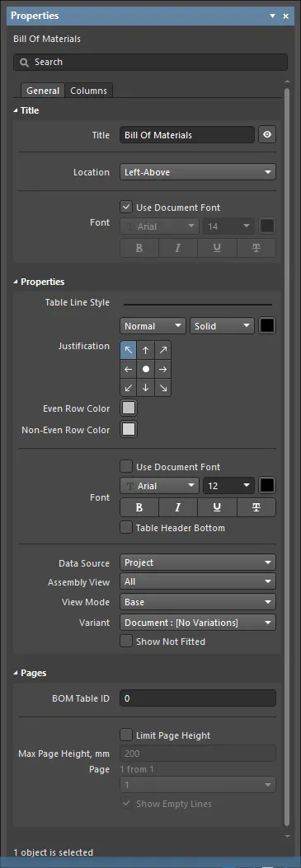Enable Table Header Bottom checkbox
This screenshot has height=868, width=301.
(x=126, y=528)
